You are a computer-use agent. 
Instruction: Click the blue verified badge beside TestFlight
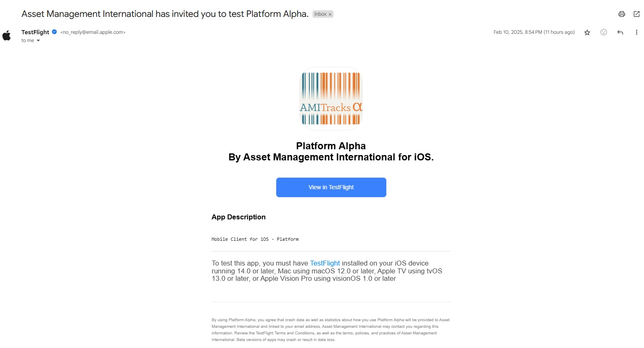[54, 32]
